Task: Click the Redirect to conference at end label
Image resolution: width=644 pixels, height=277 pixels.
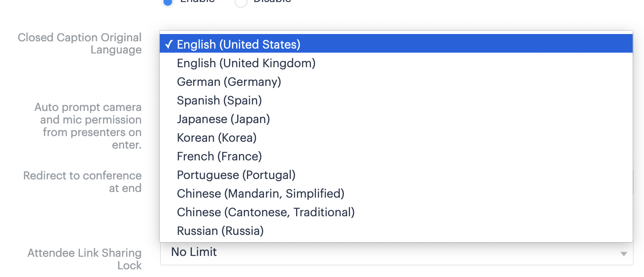Action: click(82, 182)
